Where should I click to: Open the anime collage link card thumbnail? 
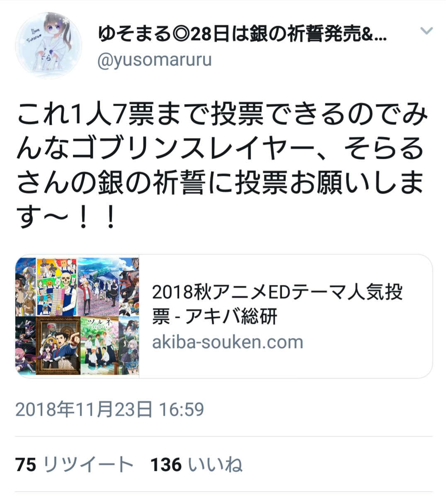click(78, 316)
